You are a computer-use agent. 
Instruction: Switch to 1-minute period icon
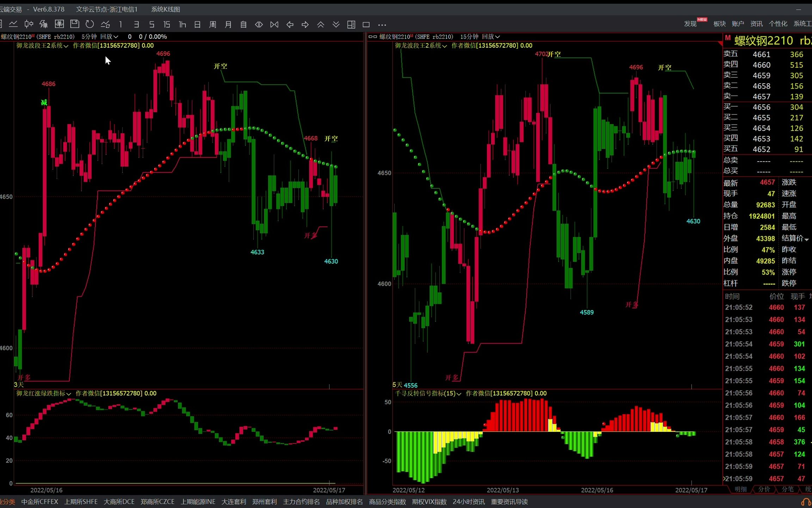pyautogui.click(x=121, y=24)
